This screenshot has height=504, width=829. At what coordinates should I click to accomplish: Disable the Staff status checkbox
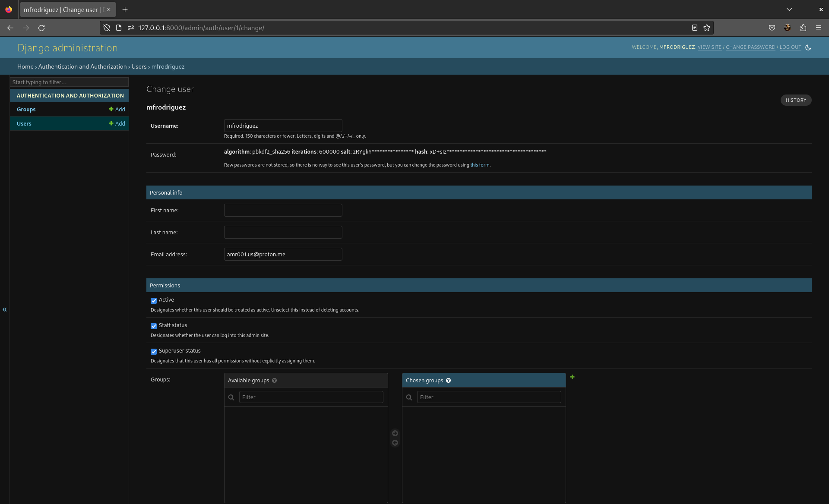coord(153,325)
